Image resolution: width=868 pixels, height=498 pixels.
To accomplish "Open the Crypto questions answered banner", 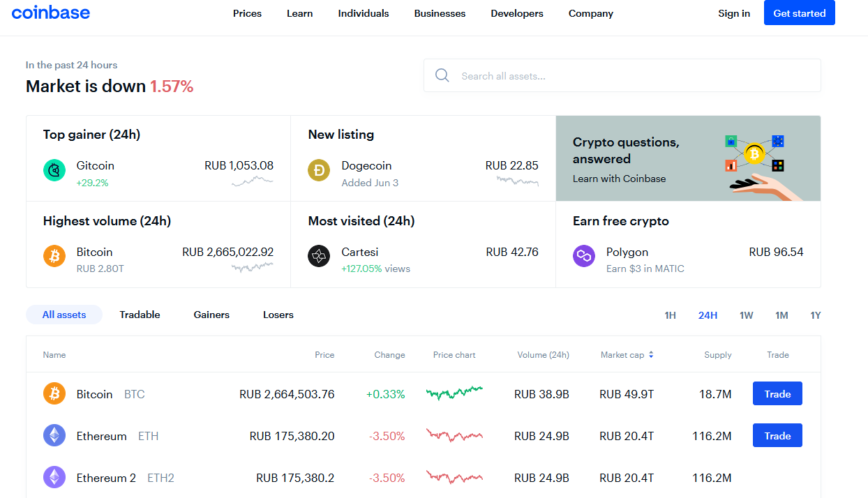I will [688, 158].
